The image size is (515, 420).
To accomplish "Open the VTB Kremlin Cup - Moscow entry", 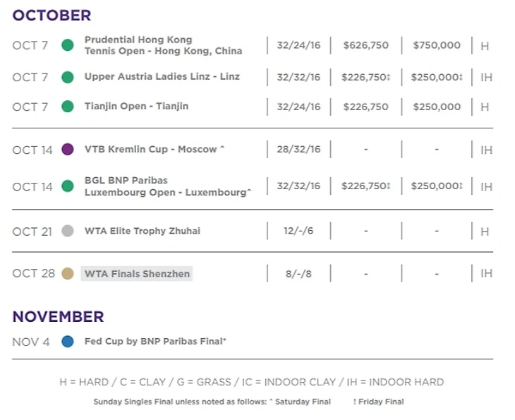I will [x=150, y=150].
